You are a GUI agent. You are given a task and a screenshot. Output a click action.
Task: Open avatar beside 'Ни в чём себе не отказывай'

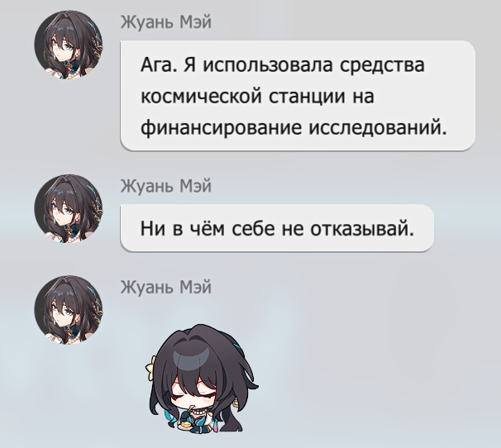click(x=69, y=208)
